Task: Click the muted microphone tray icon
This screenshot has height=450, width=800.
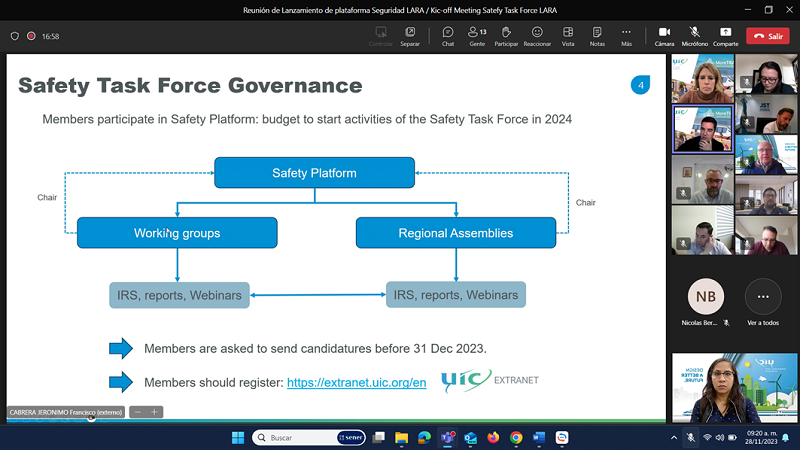Action: tap(690, 438)
